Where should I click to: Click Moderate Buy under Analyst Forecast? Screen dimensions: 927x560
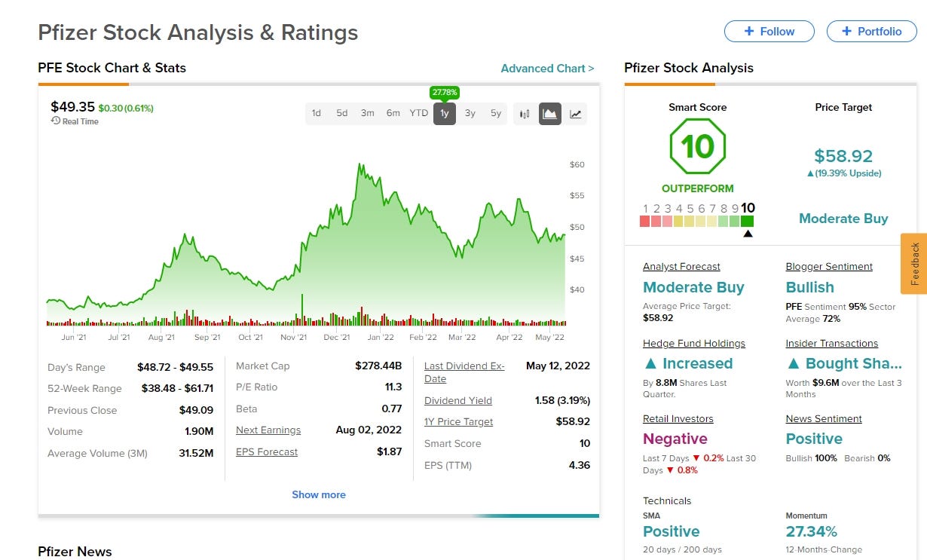693,287
